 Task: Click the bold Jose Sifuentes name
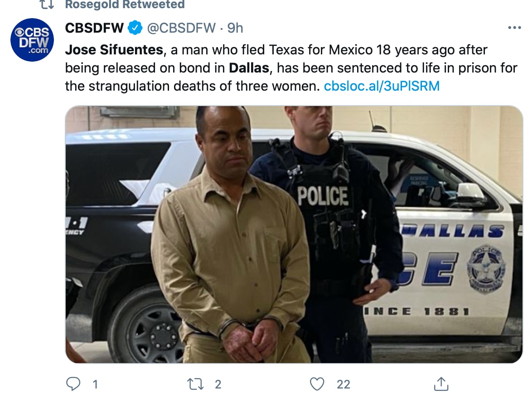114,49
